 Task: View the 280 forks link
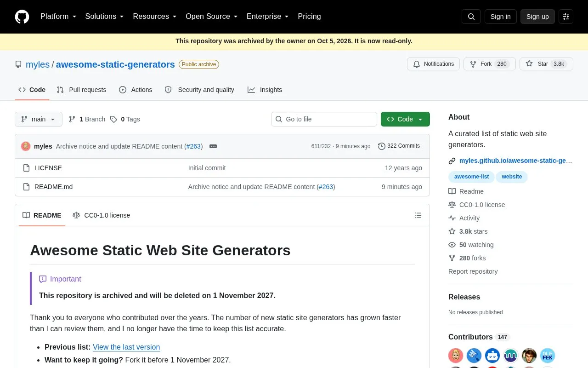(x=467, y=258)
